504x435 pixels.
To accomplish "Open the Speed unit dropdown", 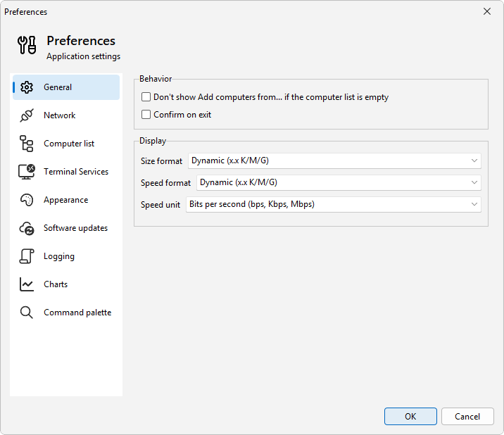I will (x=334, y=204).
